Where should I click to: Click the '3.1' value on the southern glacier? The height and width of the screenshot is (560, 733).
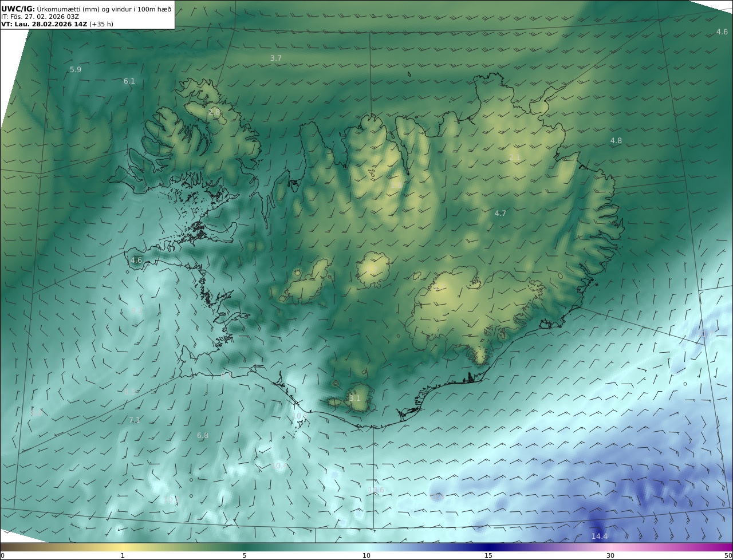[355, 399]
